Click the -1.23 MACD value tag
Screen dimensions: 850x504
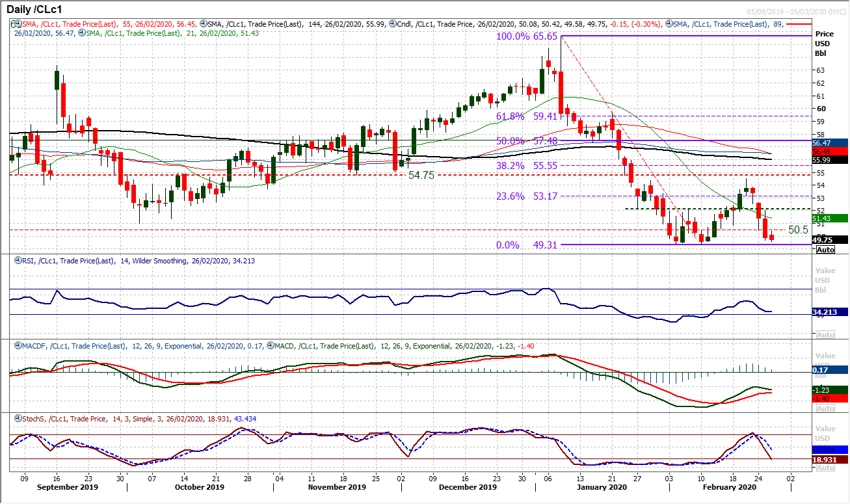[x=830, y=389]
